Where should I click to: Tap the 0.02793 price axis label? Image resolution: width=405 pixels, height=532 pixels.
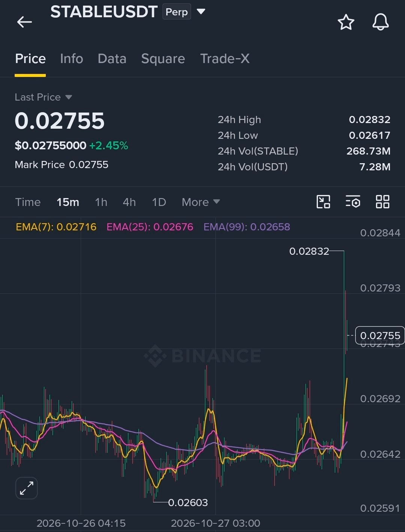pyautogui.click(x=380, y=288)
